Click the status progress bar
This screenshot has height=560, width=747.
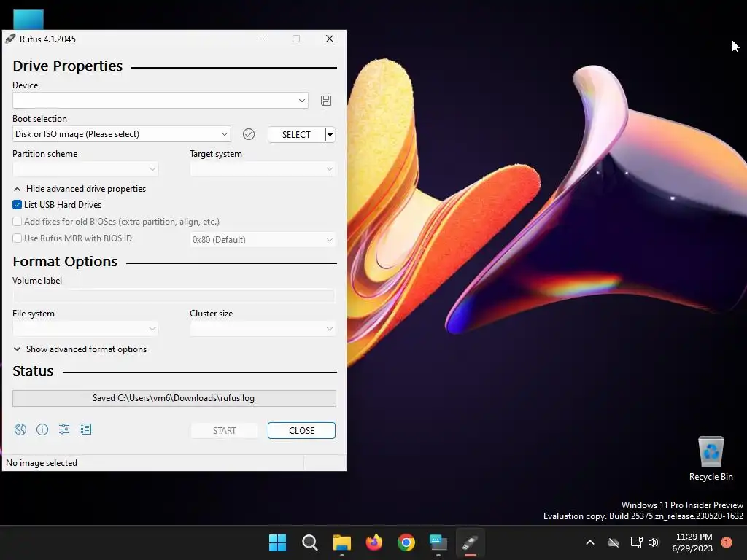point(174,398)
